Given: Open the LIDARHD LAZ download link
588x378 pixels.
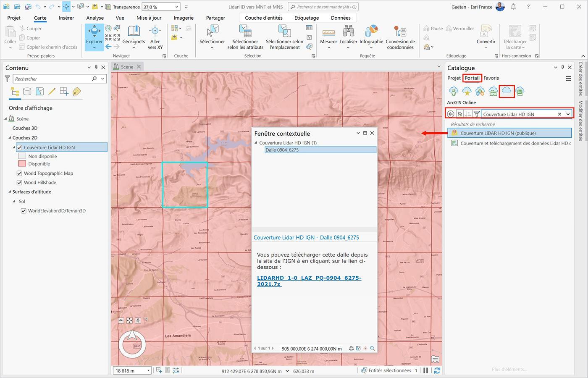Looking at the screenshot, I should point(309,281).
